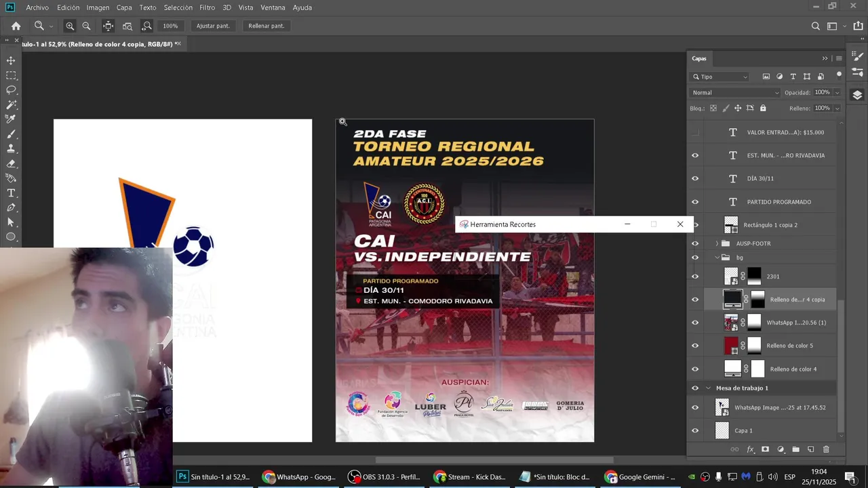Hide the DÍA 30/11 text layer
The height and width of the screenshot is (488, 868).
pos(695,178)
